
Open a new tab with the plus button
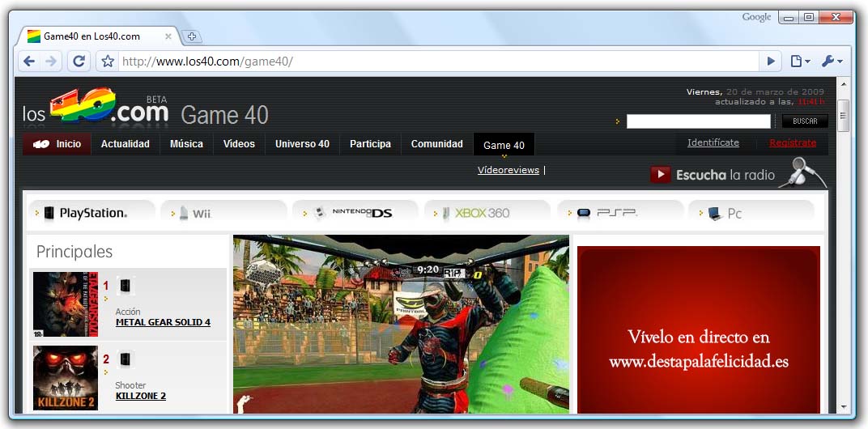click(192, 36)
